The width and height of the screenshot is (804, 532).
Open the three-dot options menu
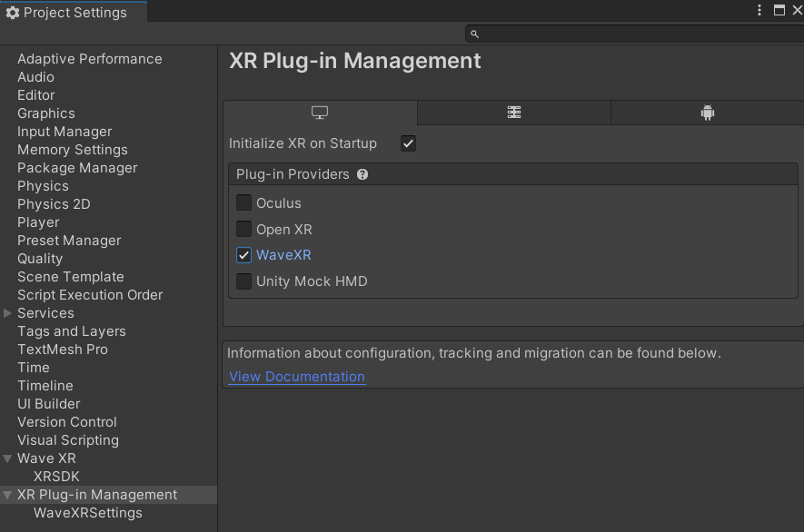759,9
